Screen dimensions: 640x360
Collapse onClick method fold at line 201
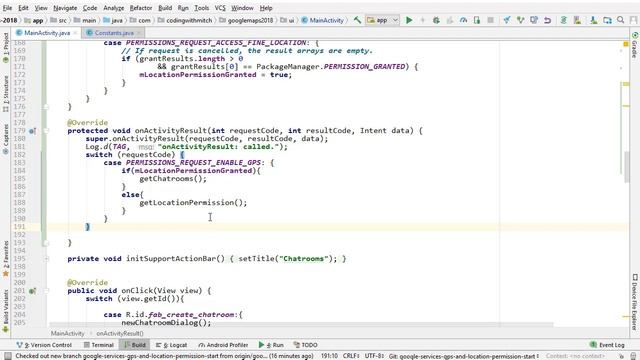pyautogui.click(x=46, y=291)
